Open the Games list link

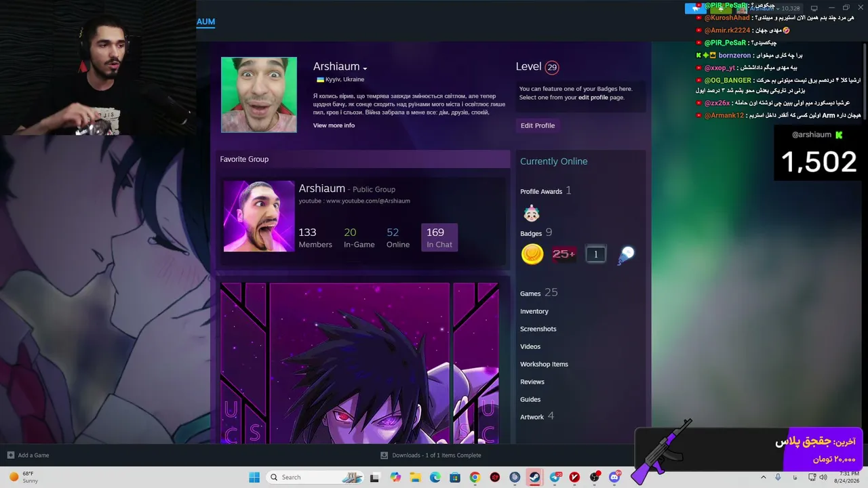[530, 293]
